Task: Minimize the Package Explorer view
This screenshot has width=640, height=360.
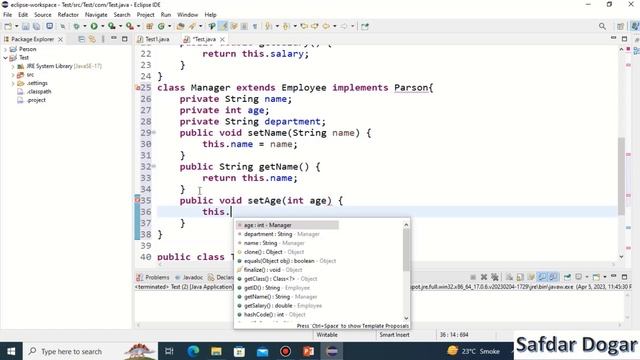Action: [114, 38]
